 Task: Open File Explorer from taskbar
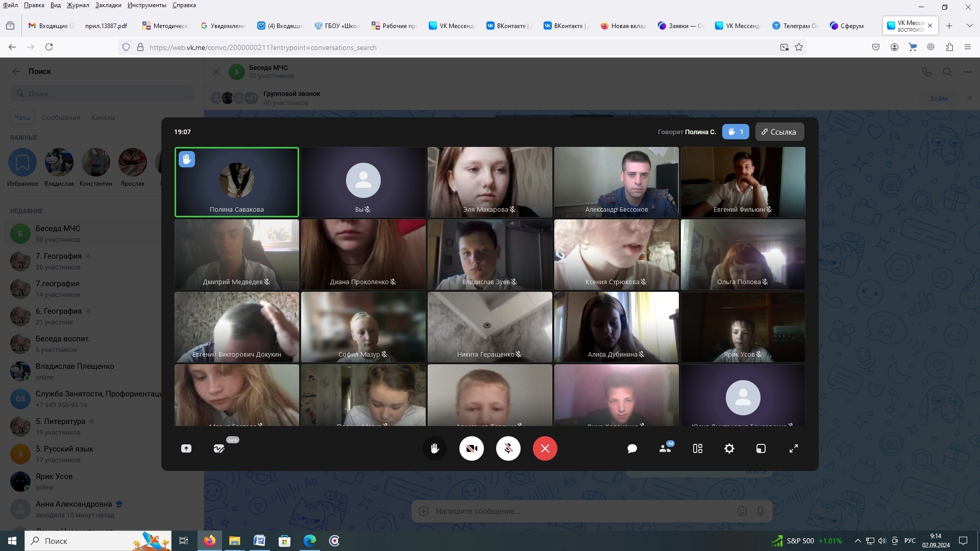[234, 541]
